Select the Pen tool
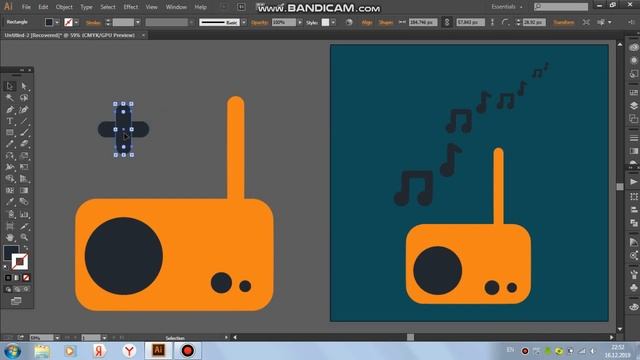Viewport: 640px width, 360px height. pyautogui.click(x=10, y=110)
